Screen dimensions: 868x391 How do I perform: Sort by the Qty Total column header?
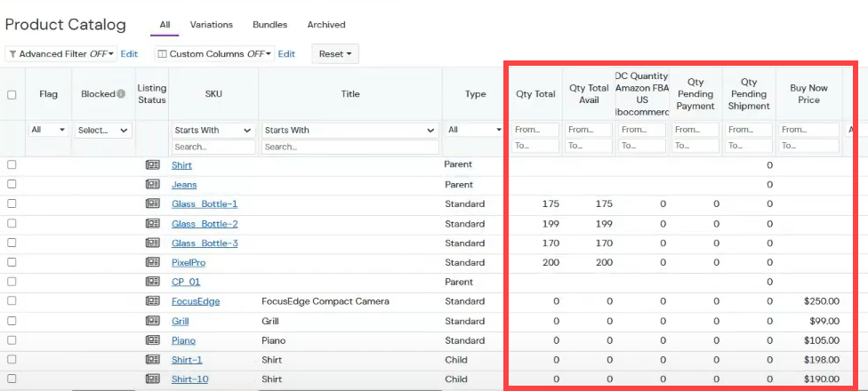click(535, 94)
